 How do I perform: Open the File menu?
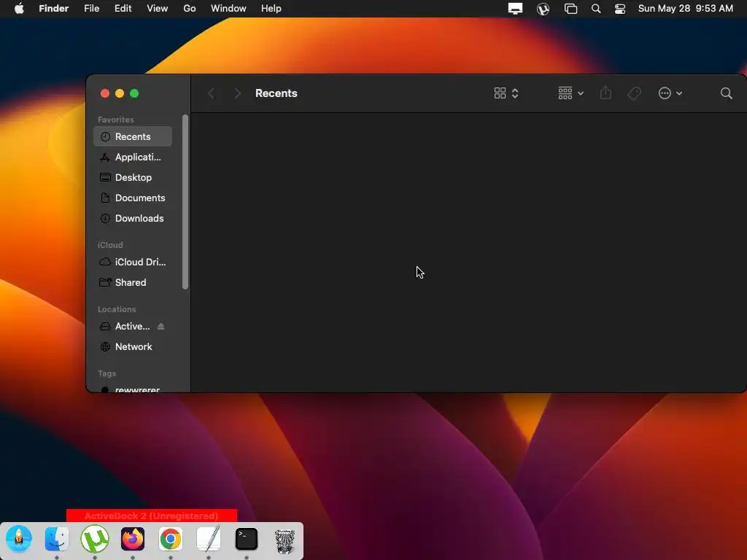point(91,8)
